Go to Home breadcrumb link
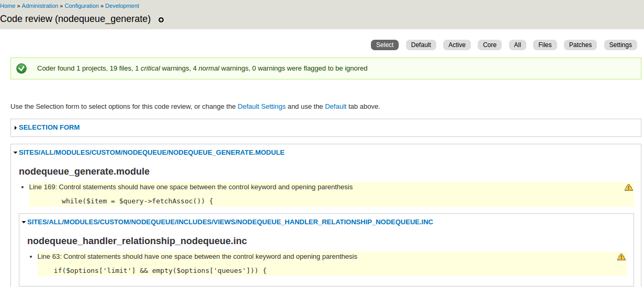This screenshot has width=644, height=287. (x=7, y=6)
